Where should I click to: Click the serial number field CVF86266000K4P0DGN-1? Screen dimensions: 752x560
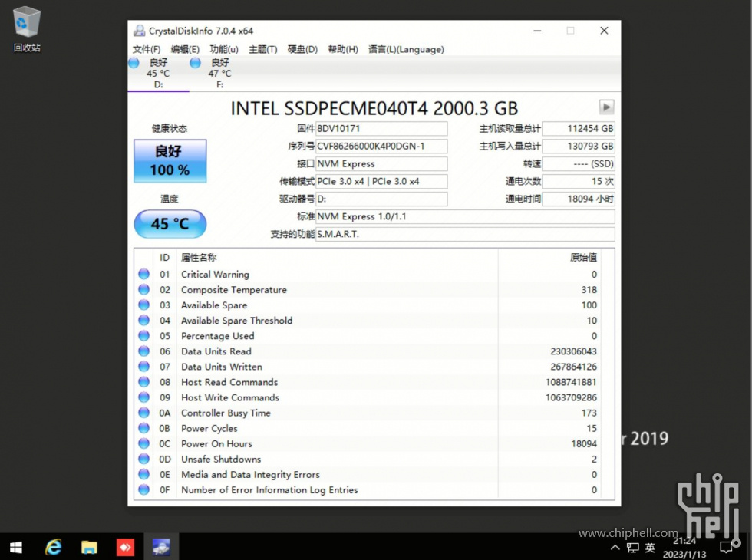[381, 147]
